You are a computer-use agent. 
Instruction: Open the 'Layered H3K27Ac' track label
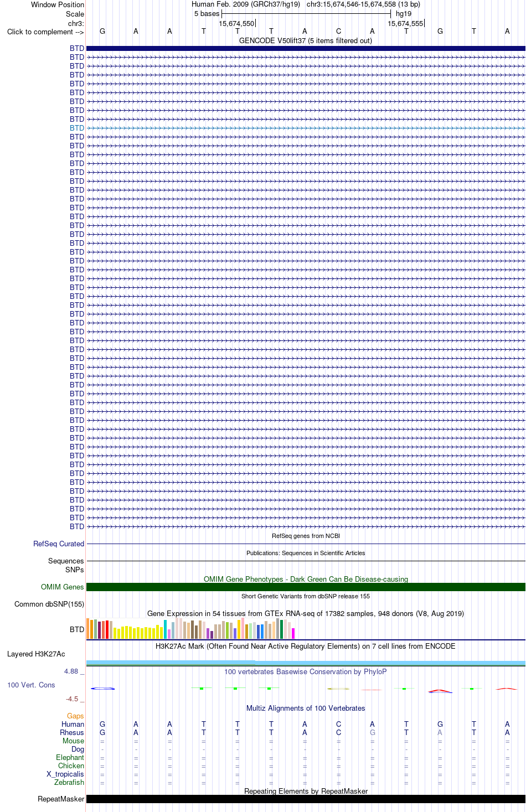[36, 654]
